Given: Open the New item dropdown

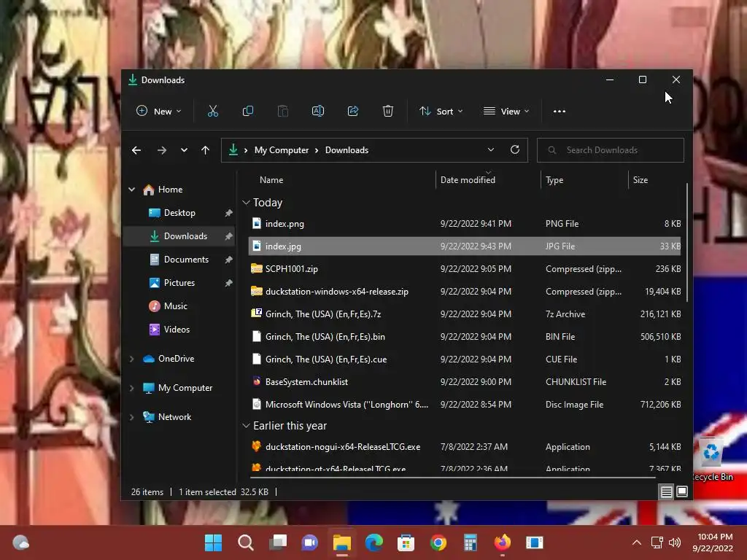Looking at the screenshot, I should [158, 112].
